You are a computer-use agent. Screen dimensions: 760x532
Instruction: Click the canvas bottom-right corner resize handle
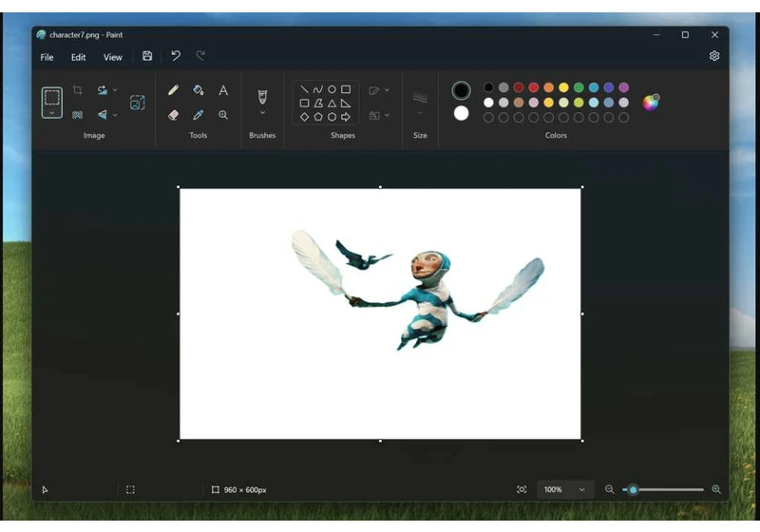coord(582,441)
